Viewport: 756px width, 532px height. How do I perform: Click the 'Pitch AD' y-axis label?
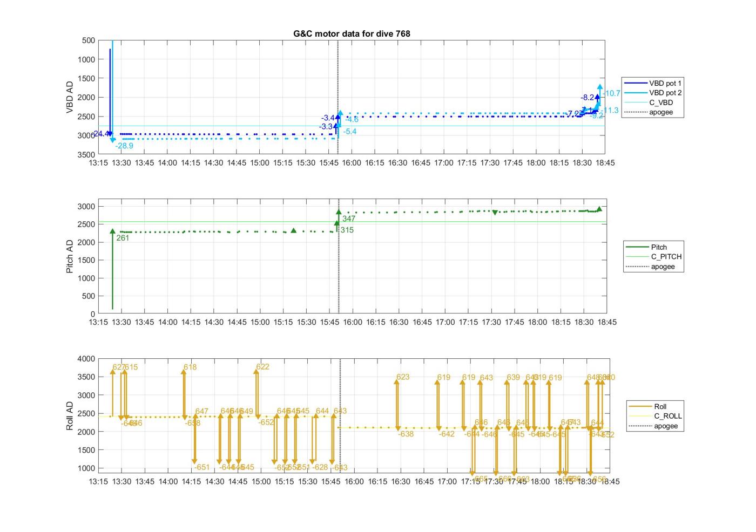pyautogui.click(x=69, y=256)
